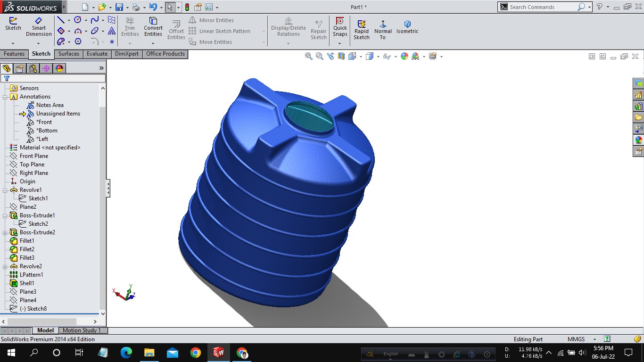644x362 pixels.
Task: Open the Quick Snaps dropdown arrow
Action: coord(339,43)
